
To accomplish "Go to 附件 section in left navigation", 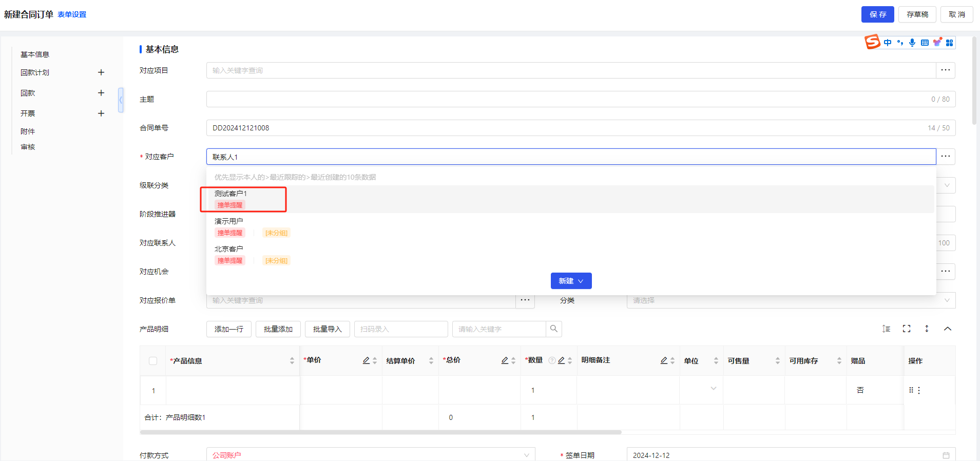I will [28, 131].
